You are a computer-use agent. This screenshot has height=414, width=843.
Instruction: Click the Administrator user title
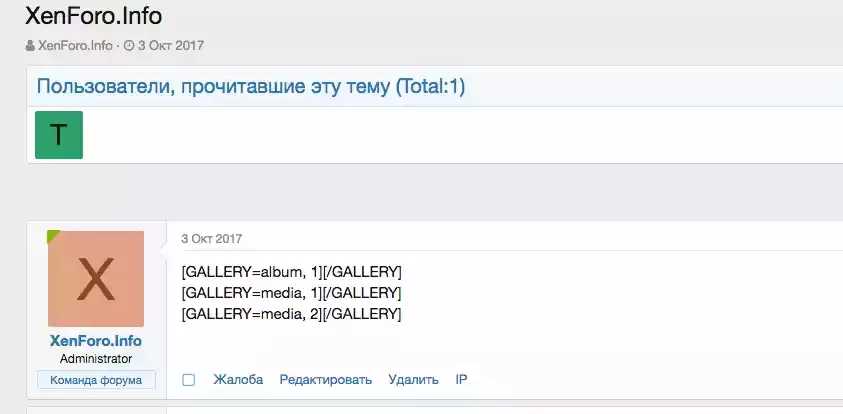(96, 359)
